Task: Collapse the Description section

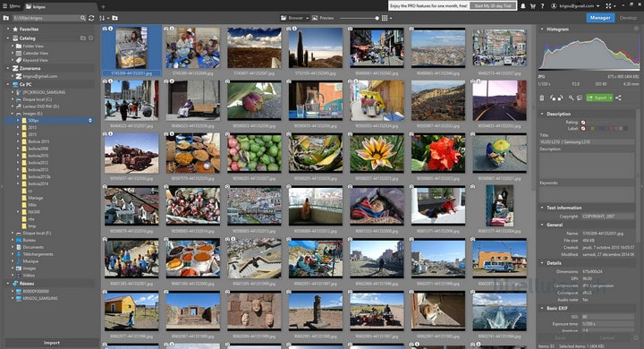Action: click(542, 114)
